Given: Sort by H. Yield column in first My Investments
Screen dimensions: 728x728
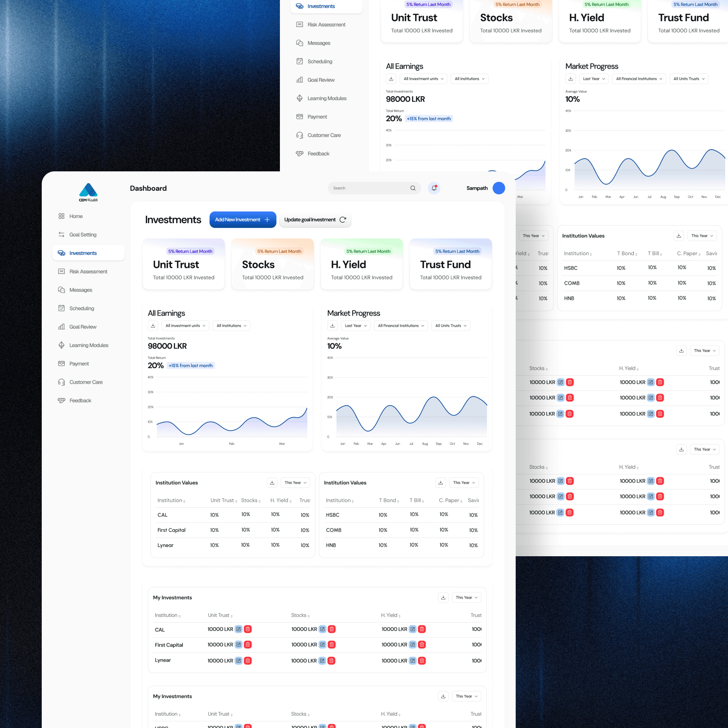Looking at the screenshot, I should point(390,615).
